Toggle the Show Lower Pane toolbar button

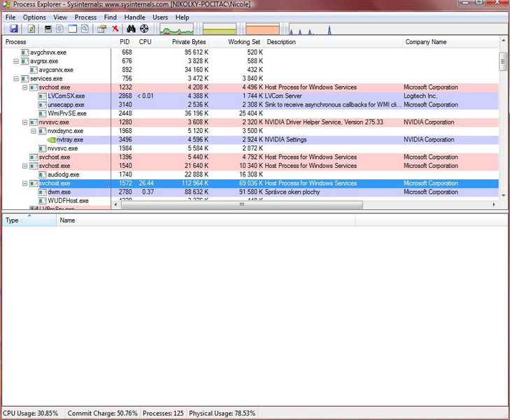[x=72, y=29]
